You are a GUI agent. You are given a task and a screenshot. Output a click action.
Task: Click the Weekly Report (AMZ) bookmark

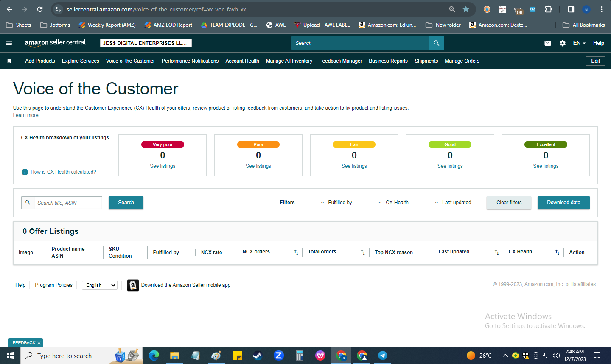107,25
